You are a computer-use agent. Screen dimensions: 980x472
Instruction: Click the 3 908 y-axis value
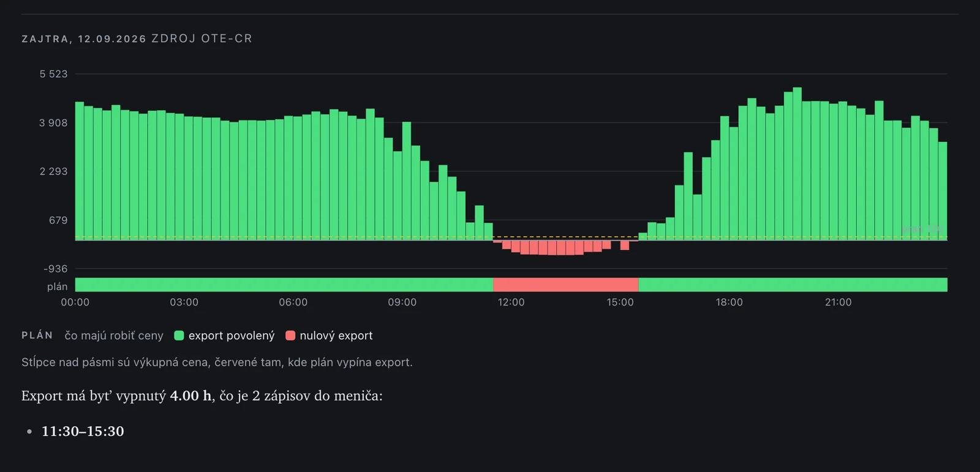tap(54, 123)
